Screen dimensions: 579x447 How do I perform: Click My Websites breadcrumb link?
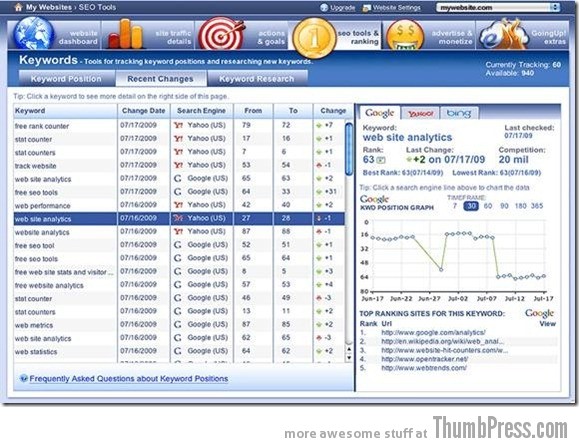[49, 7]
